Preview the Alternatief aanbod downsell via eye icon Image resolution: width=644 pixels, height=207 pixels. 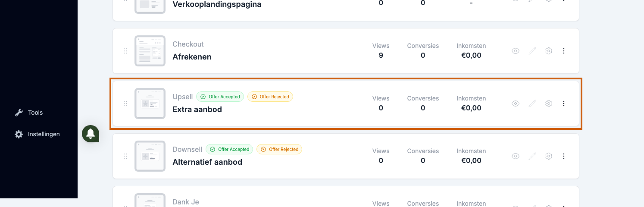coord(516,156)
